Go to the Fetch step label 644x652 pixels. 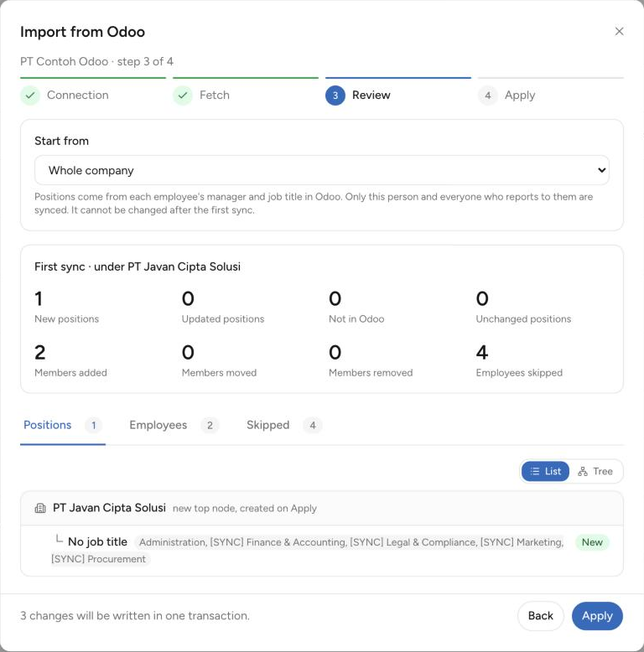tap(215, 96)
